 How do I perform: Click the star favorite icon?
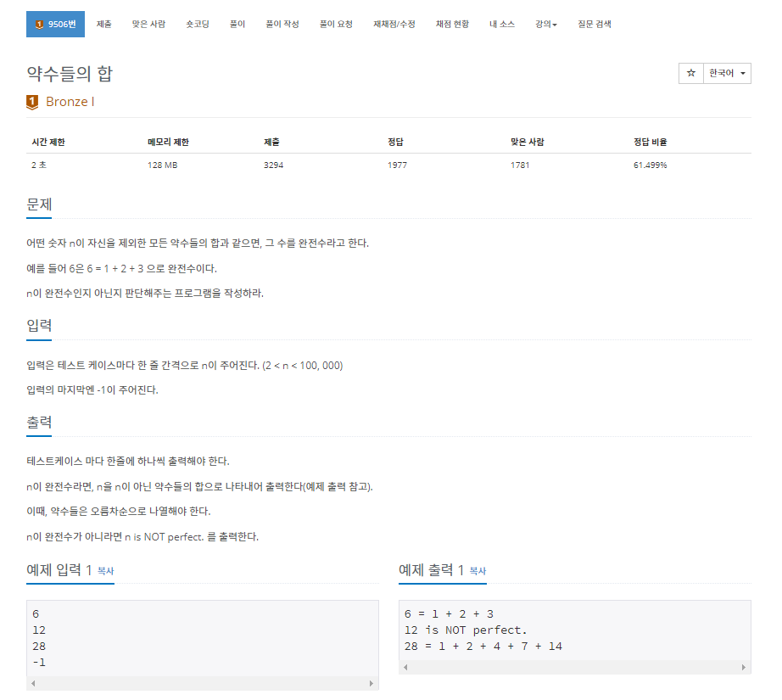click(690, 73)
